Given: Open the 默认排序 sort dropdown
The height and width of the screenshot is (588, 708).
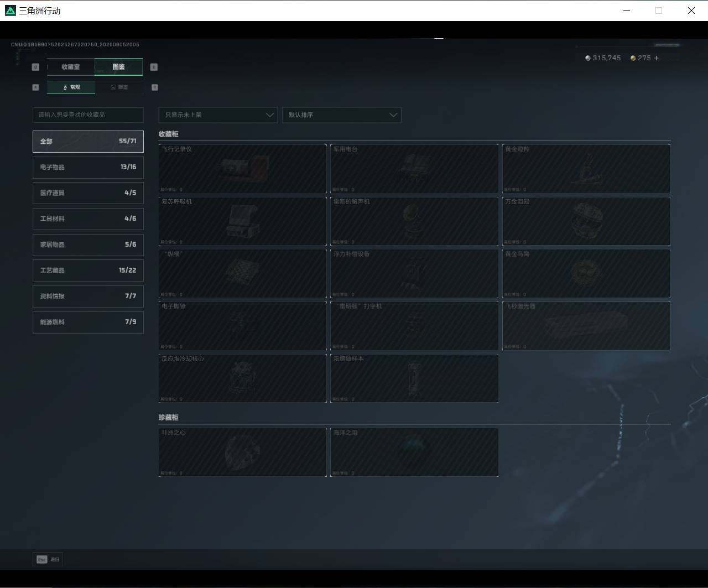Looking at the screenshot, I should 342,115.
